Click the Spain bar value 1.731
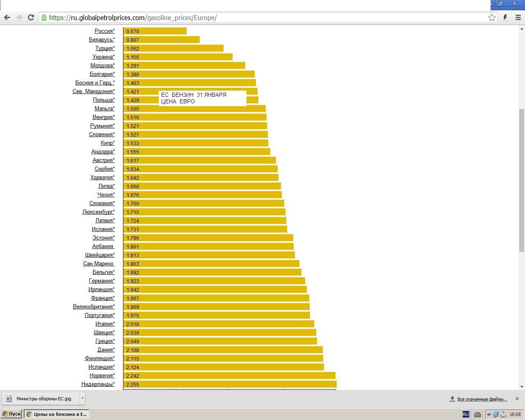The image size is (525, 420). [x=132, y=229]
